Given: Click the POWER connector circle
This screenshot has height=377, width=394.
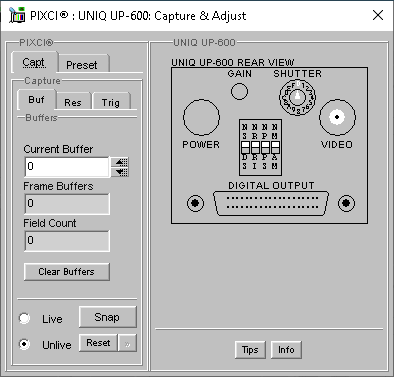Looking at the screenshot, I should pos(201,117).
